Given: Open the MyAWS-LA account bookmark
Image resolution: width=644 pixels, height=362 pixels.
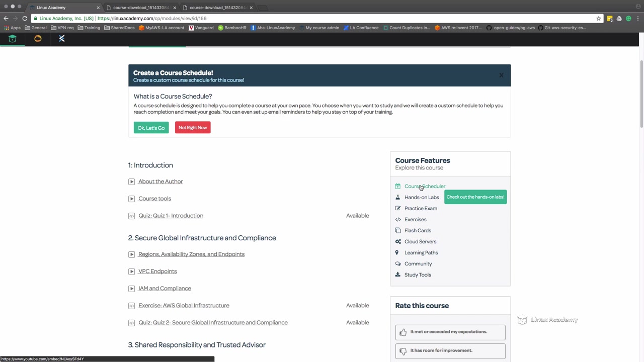Looking at the screenshot, I should (x=162, y=28).
